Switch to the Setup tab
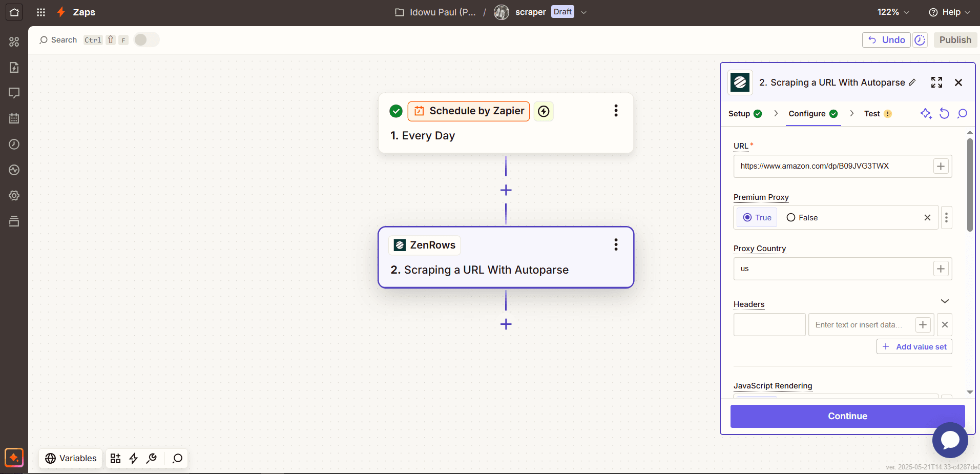 [x=745, y=114]
